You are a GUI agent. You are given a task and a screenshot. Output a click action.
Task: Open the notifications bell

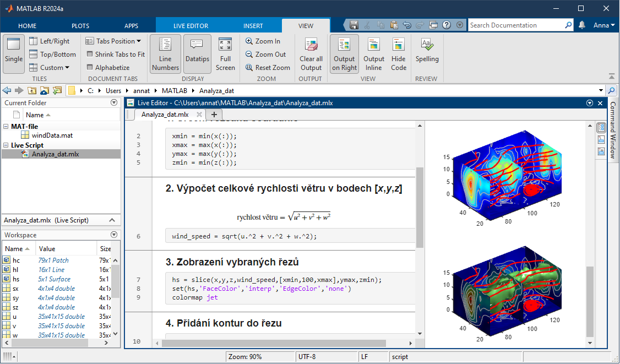581,25
